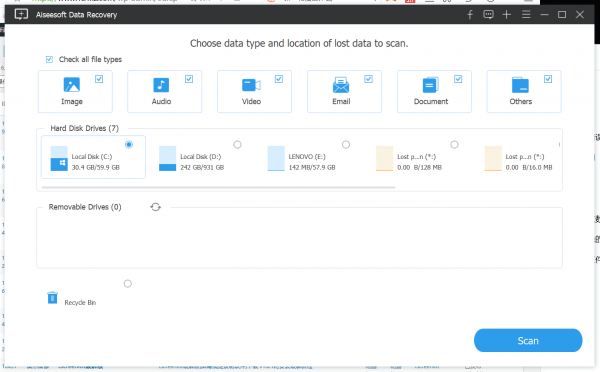
Task: Select the Others folder icon
Action: click(520, 85)
